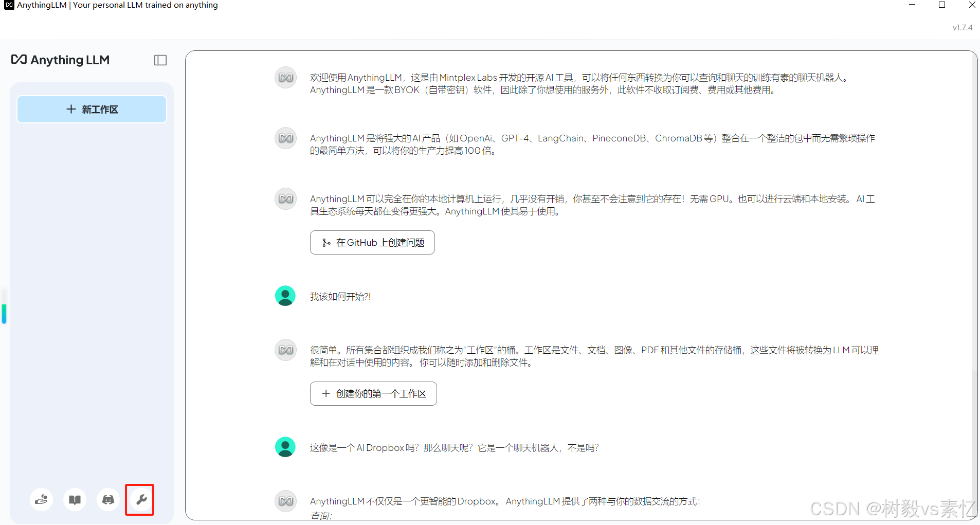The width and height of the screenshot is (980, 525).
Task: Click the plus icon in 创建你的第一个工作区 button
Action: pyautogui.click(x=326, y=393)
